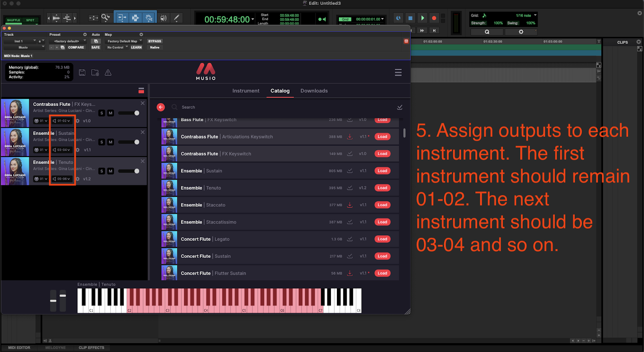Click the plugin automation enable icon under Auto
Viewport: 644px width, 352px height.
point(96,41)
